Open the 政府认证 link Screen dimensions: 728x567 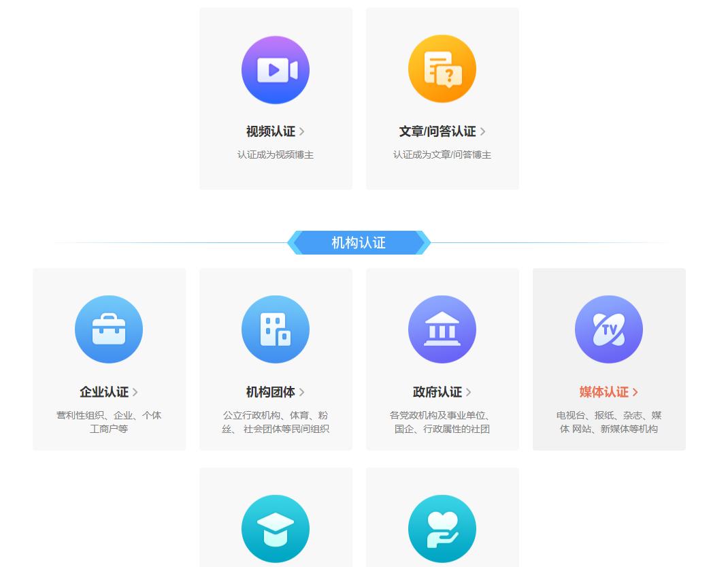(x=437, y=392)
